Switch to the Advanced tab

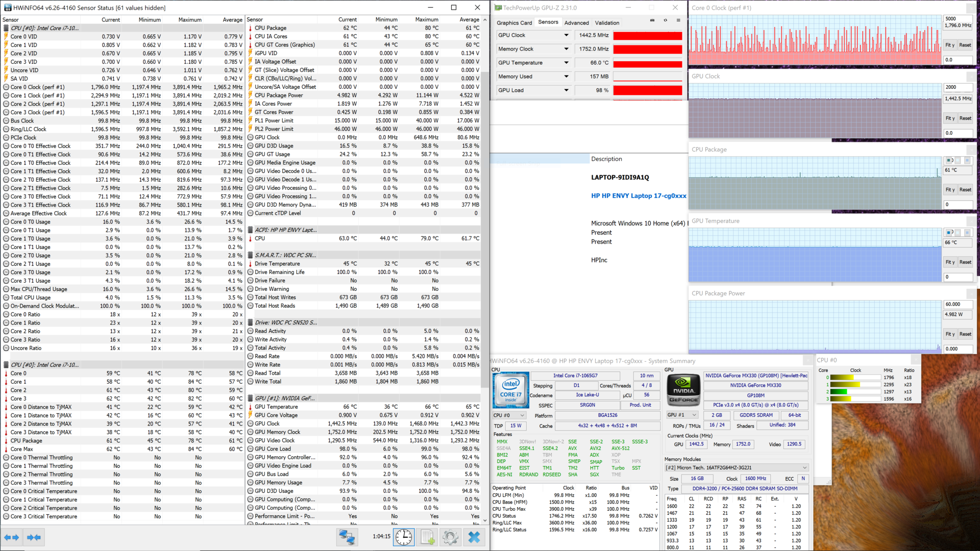[x=576, y=23]
